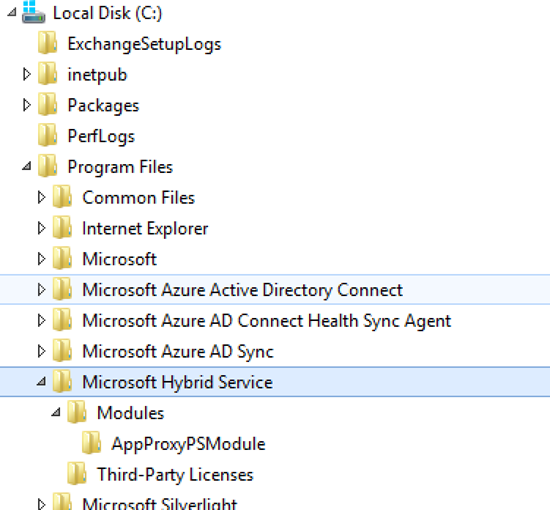The image size is (550, 510).
Task: Select the AppProxyPSModule folder name
Action: 188,444
